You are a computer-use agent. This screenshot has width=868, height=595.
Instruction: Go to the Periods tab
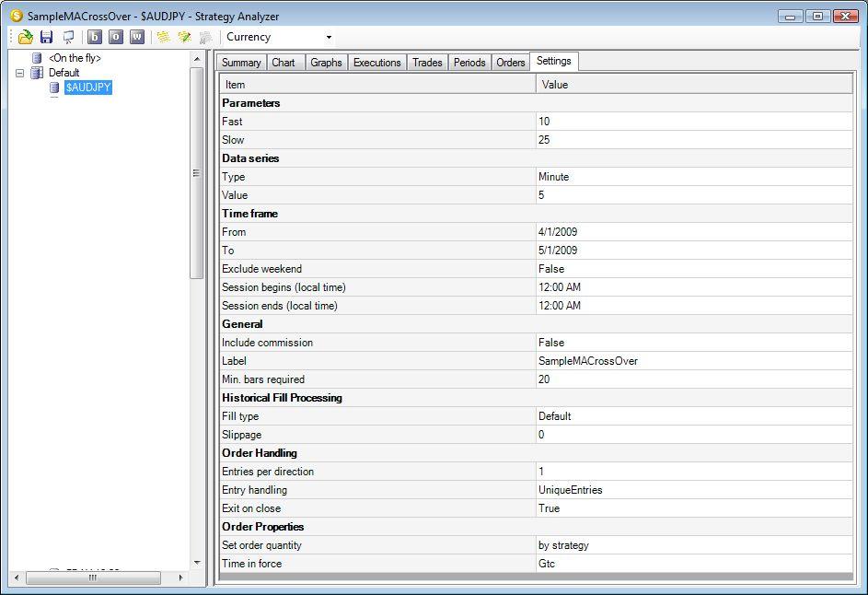click(x=469, y=63)
